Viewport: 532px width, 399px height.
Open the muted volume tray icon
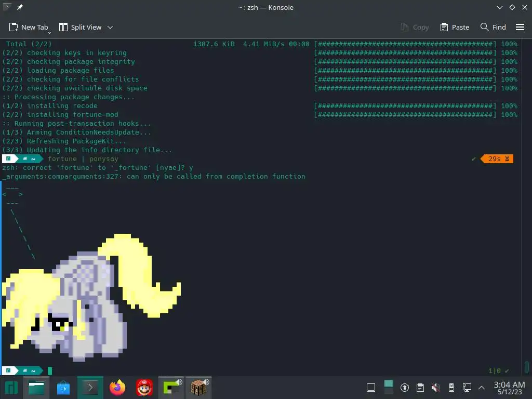(x=436, y=388)
